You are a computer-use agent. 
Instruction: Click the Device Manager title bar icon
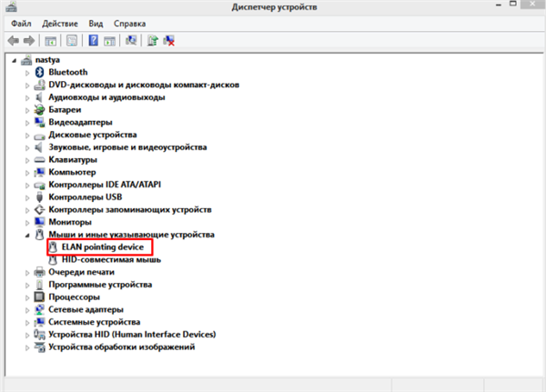tap(11, 6)
